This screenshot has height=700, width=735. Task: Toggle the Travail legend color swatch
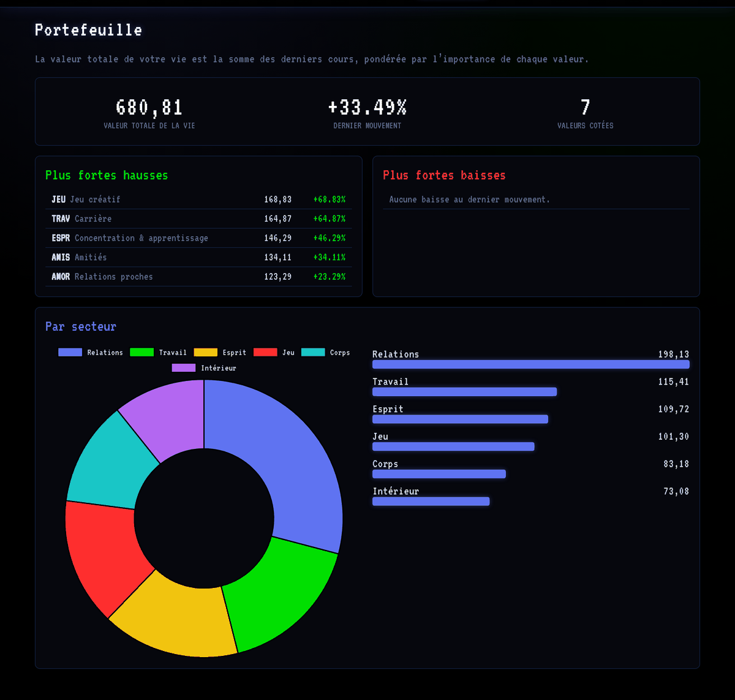(x=141, y=352)
